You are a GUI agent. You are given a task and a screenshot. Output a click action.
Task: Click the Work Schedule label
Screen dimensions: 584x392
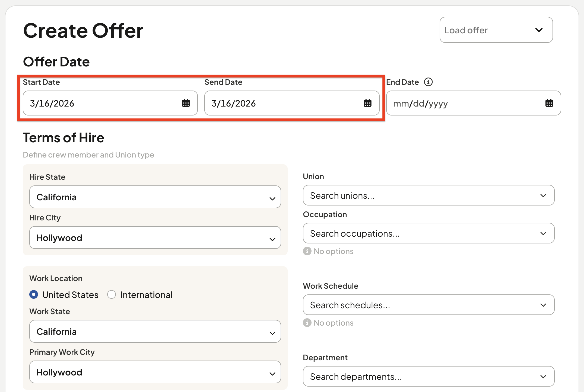click(331, 286)
